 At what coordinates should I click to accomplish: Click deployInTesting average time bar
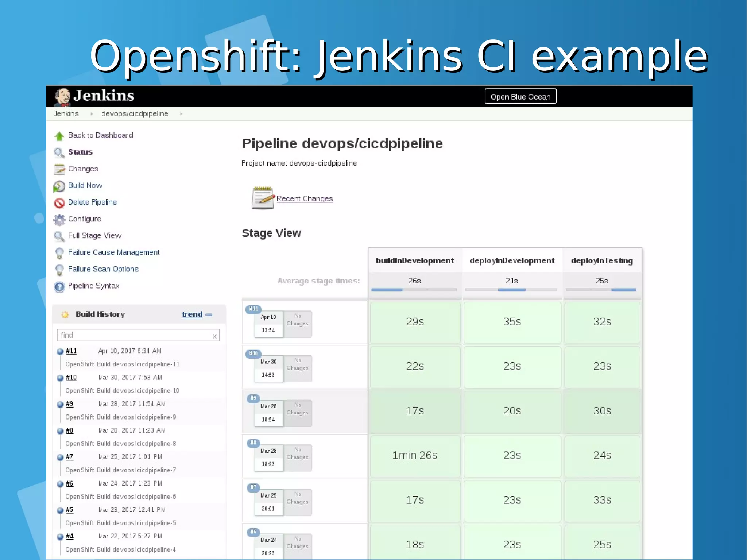[601, 290]
